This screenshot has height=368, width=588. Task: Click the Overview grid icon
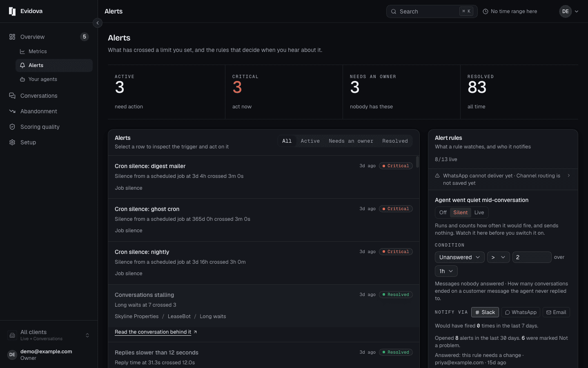[x=12, y=37]
